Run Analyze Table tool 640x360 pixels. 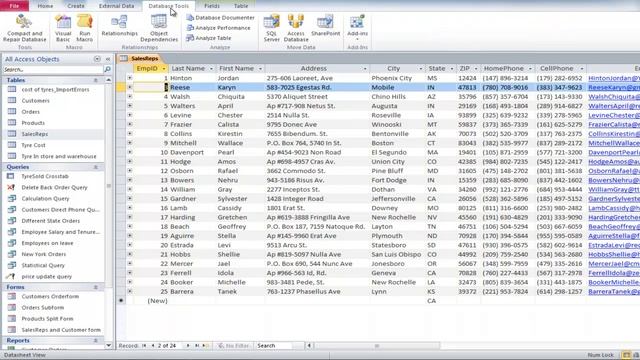pyautogui.click(x=209, y=38)
